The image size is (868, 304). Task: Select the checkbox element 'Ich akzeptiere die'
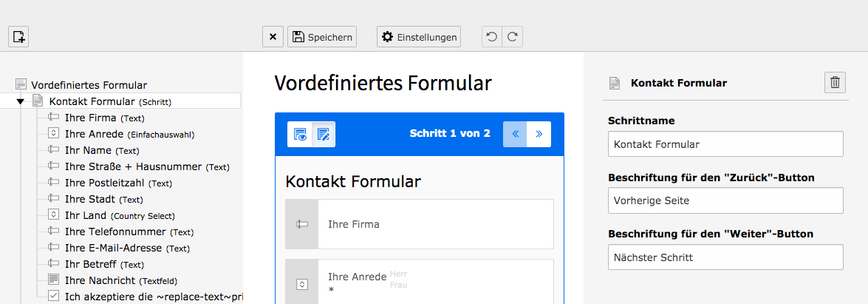pyautogui.click(x=145, y=296)
